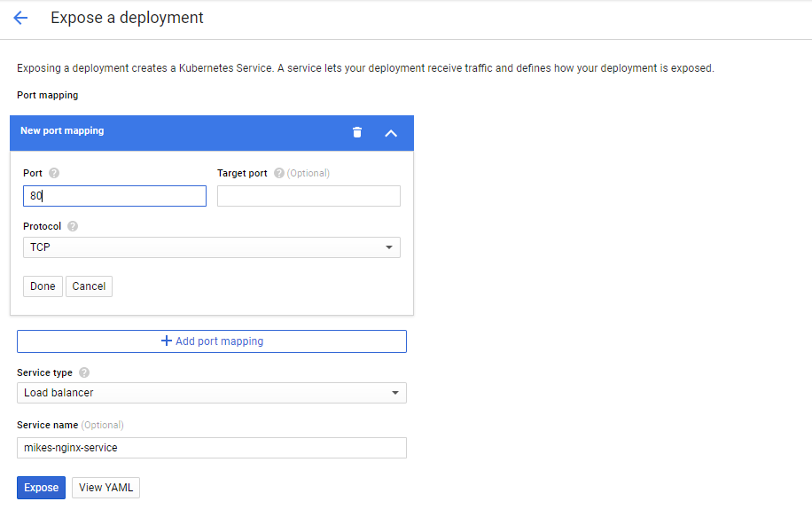
Task: Click Done to save port mapping
Action: pyautogui.click(x=43, y=286)
